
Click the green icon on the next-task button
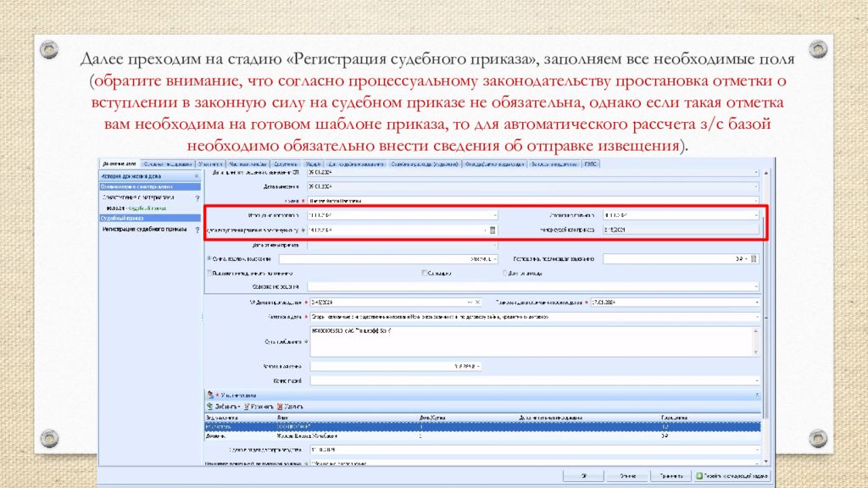[699, 476]
